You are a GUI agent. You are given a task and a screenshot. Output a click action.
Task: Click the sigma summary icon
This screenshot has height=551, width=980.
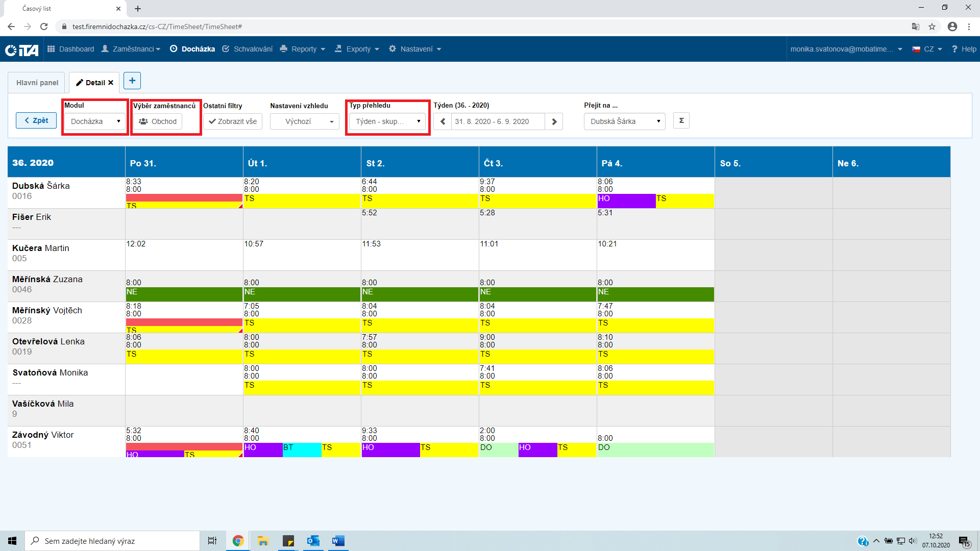tap(681, 121)
